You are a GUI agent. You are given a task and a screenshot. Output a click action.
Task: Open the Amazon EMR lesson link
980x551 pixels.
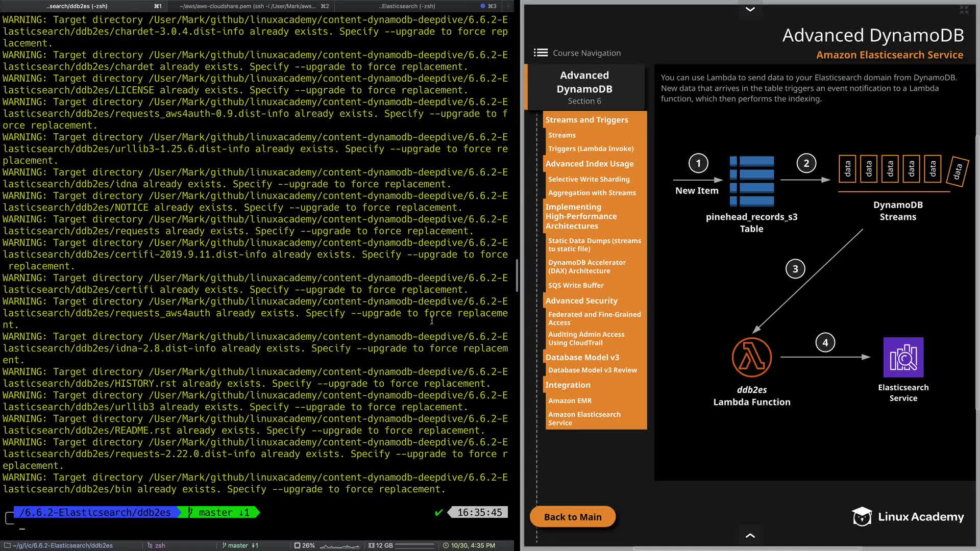pos(570,400)
